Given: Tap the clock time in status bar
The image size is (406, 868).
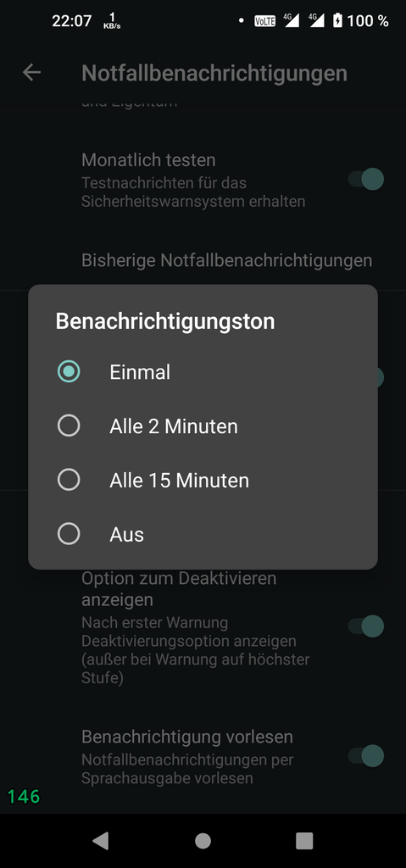Looking at the screenshot, I should coord(71,21).
